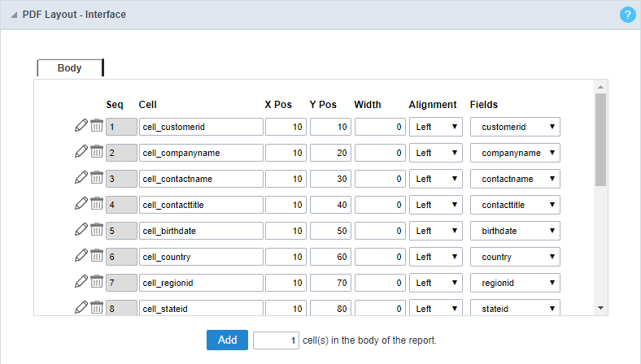The width and height of the screenshot is (641, 364).
Task: Click the Seq field showing 1
Action: pyautogui.click(x=121, y=127)
